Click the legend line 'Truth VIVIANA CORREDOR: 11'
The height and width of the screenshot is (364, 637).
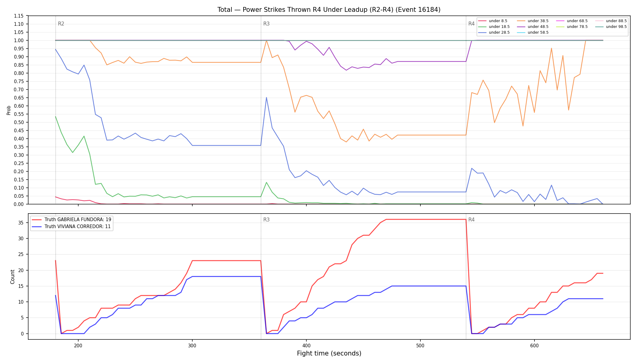point(71,227)
